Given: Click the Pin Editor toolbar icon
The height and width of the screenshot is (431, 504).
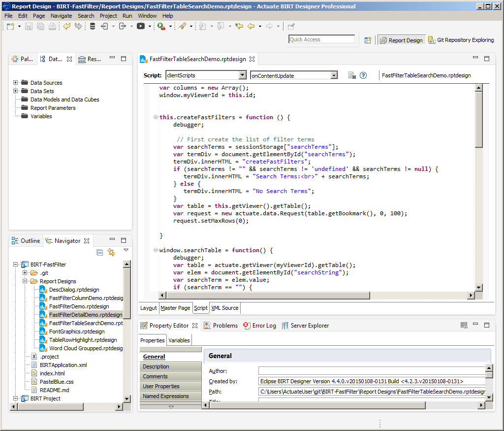Looking at the screenshot, I should (x=291, y=27).
